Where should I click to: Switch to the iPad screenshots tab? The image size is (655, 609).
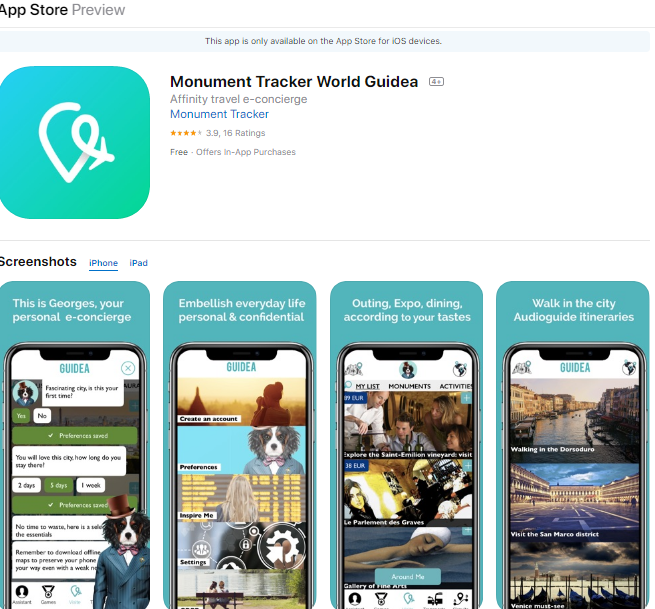click(138, 263)
